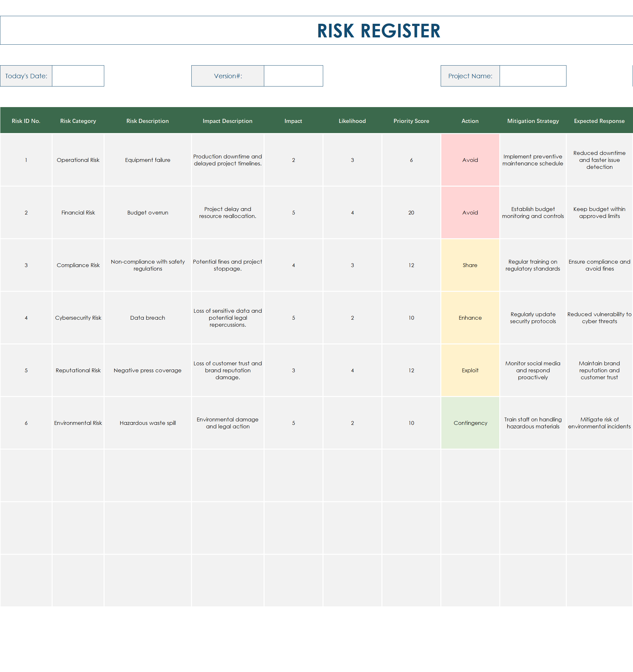Image resolution: width=633 pixels, height=672 pixels.
Task: Click the yellow Enhance action cell
Action: (470, 318)
